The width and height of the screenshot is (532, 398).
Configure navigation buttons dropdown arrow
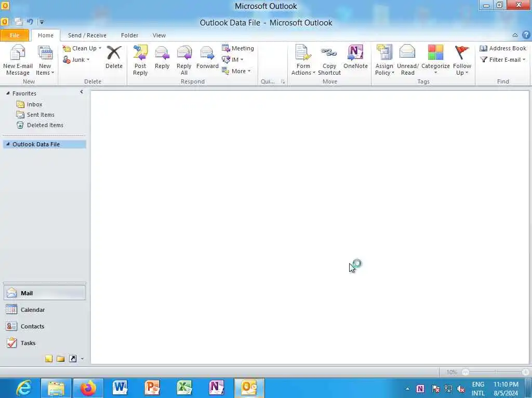(82, 359)
